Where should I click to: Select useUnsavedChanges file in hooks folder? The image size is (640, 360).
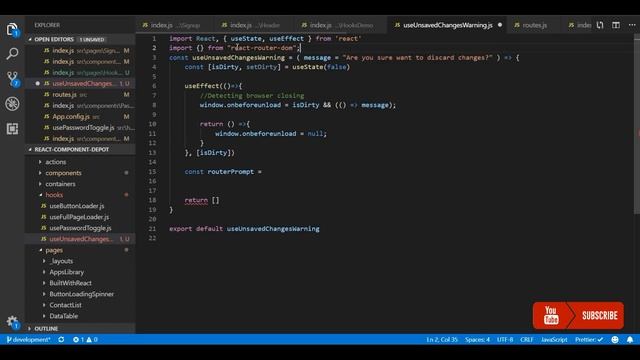tap(80, 239)
